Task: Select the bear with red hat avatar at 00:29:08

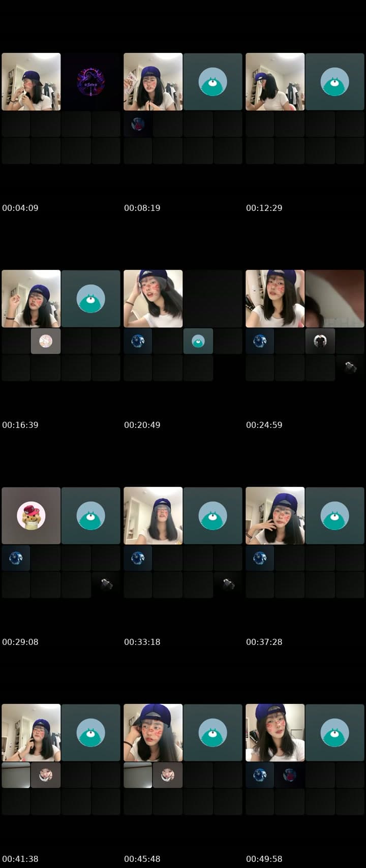Action: (x=31, y=516)
